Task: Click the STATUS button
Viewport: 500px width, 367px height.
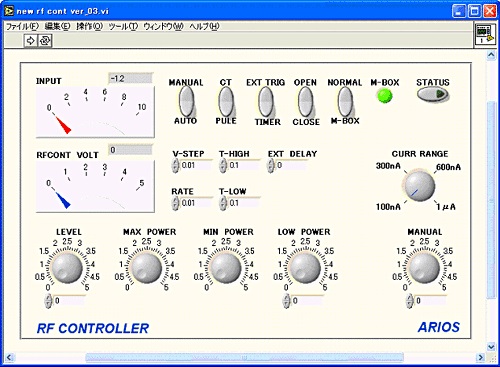Action: [432, 94]
